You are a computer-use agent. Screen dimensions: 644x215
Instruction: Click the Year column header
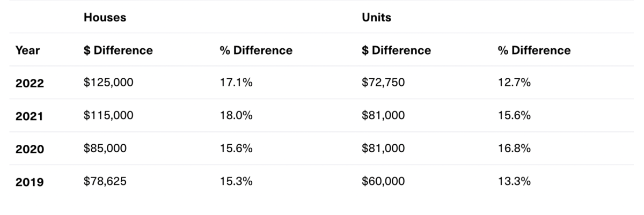27,51
